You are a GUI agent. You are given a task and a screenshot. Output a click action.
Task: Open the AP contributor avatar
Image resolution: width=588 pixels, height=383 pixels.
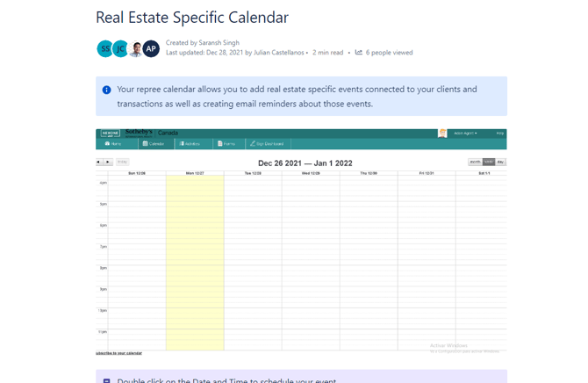tap(151, 49)
